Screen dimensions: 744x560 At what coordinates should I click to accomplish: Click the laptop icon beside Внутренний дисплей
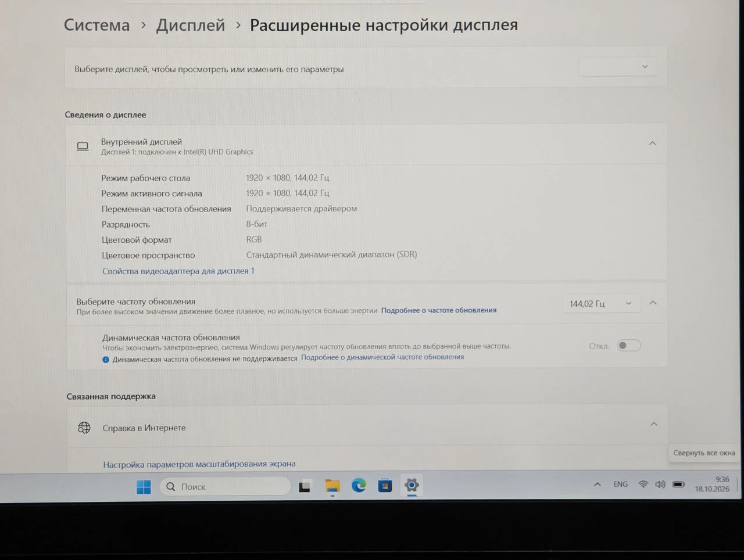[83, 146]
